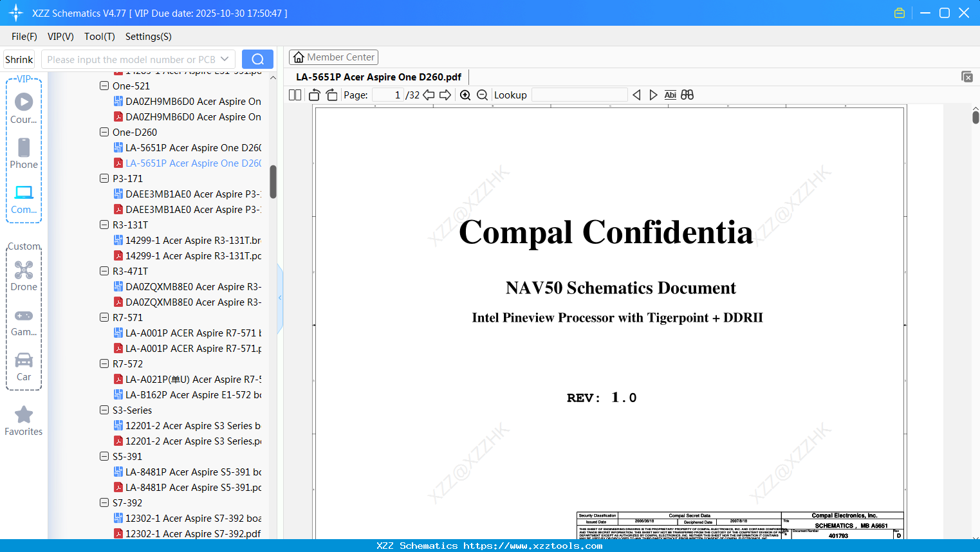
Task: Open 12201-2 Acer Aspire S3 Series.pdf
Action: [x=188, y=441]
